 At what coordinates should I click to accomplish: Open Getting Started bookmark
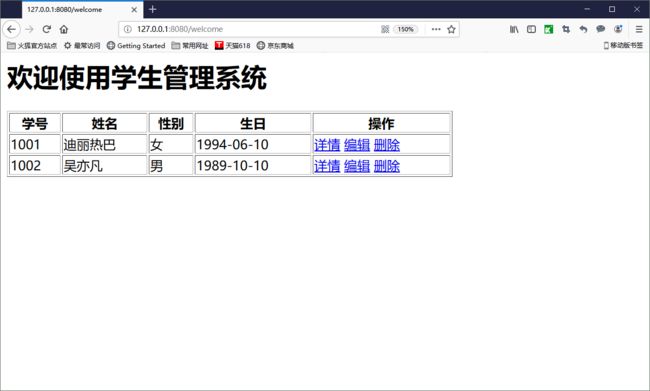136,46
